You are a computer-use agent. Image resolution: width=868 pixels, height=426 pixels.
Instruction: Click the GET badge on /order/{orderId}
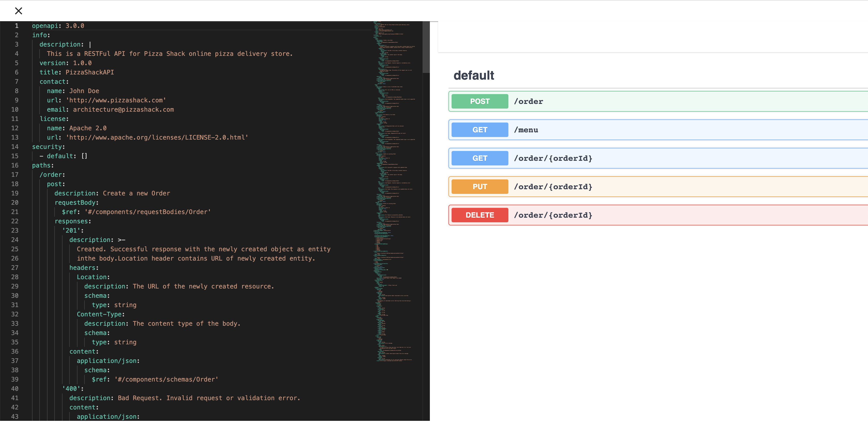479,158
